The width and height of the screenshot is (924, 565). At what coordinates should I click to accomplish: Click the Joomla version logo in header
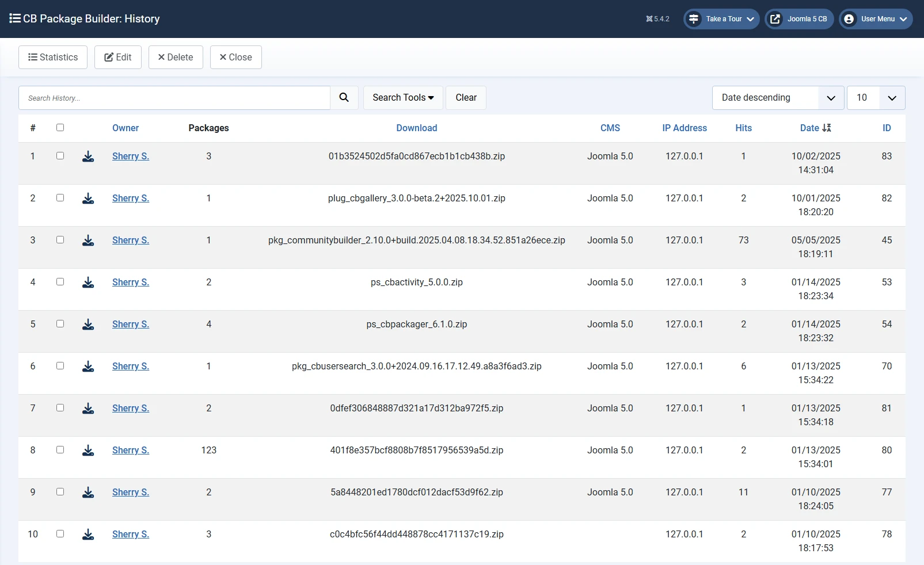point(649,19)
